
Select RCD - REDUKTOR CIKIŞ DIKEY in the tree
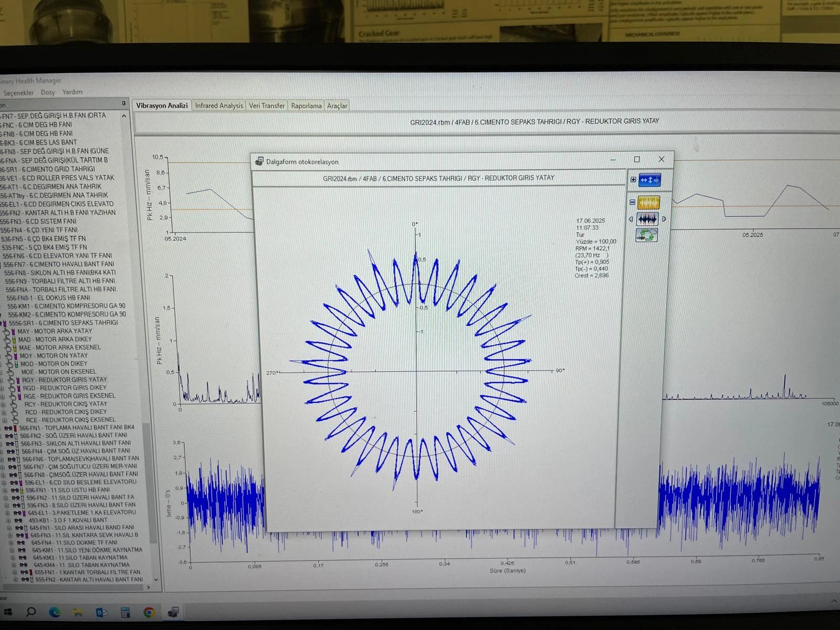pyautogui.click(x=66, y=412)
